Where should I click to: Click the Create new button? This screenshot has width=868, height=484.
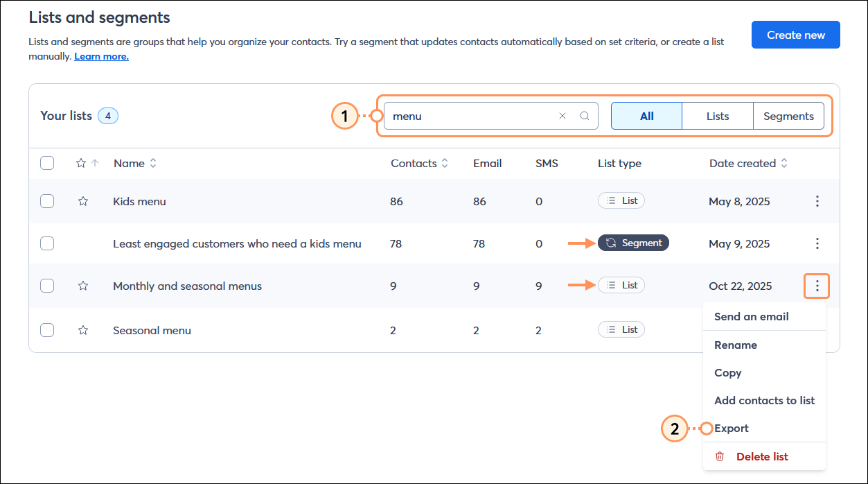click(795, 35)
